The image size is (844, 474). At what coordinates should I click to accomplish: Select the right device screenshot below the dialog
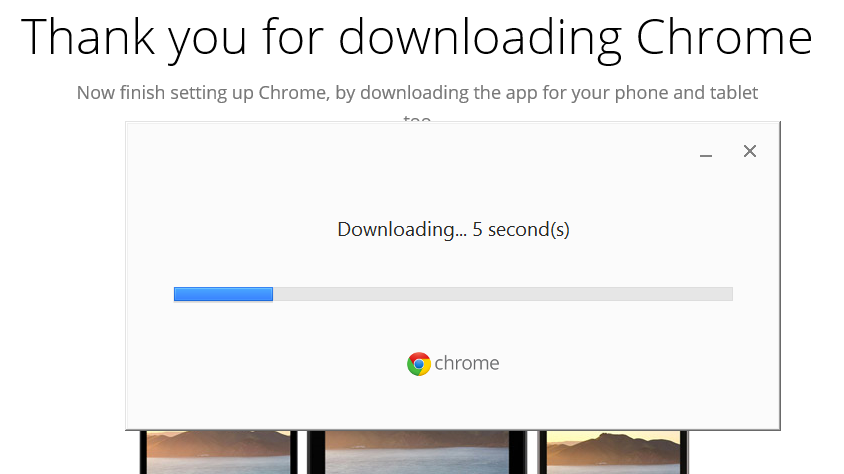click(612, 452)
